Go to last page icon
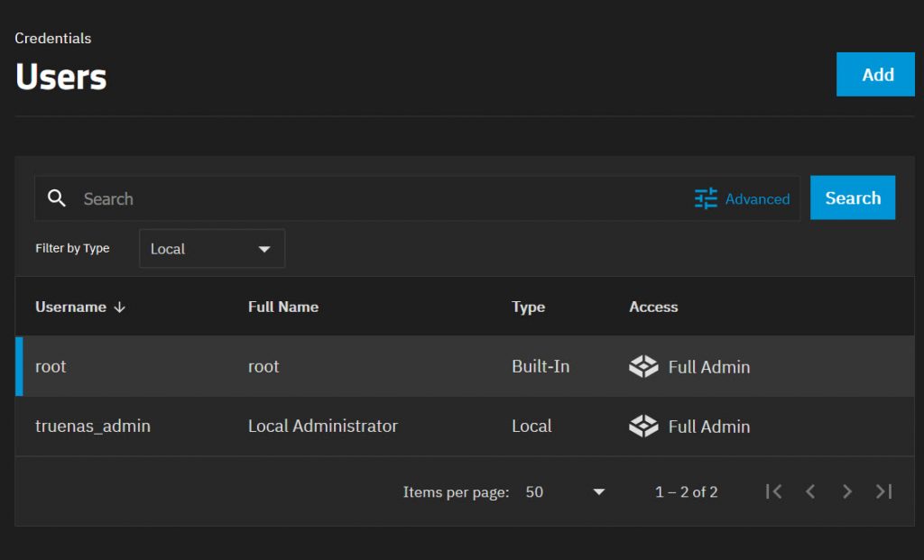The image size is (924, 560). click(883, 491)
